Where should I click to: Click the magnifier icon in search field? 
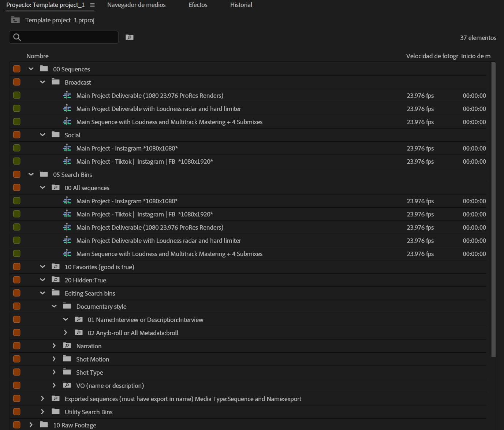point(17,37)
